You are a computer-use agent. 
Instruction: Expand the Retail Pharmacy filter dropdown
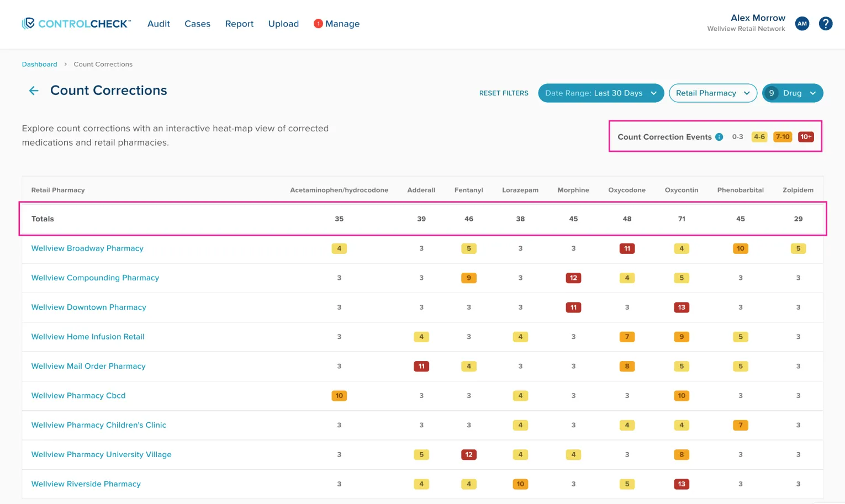(713, 93)
